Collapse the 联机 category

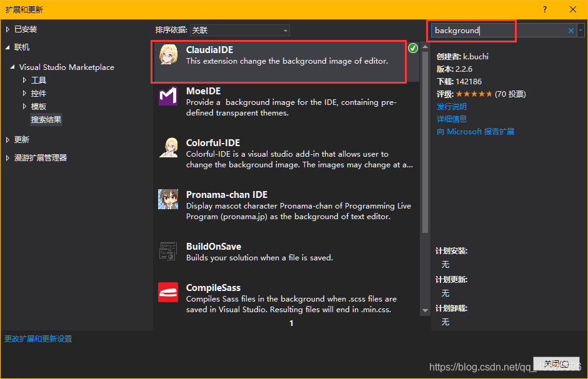click(7, 47)
